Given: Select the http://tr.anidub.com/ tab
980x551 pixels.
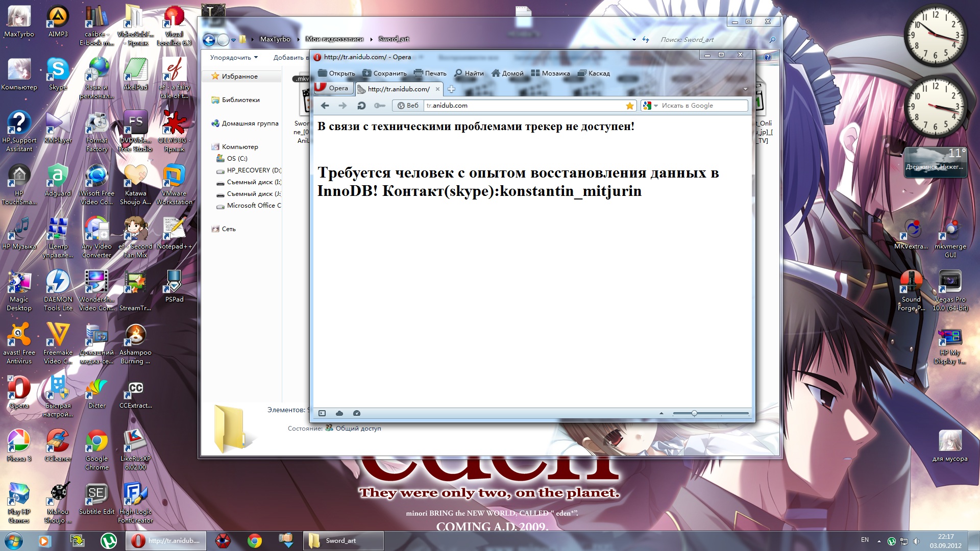Looking at the screenshot, I should click(398, 89).
